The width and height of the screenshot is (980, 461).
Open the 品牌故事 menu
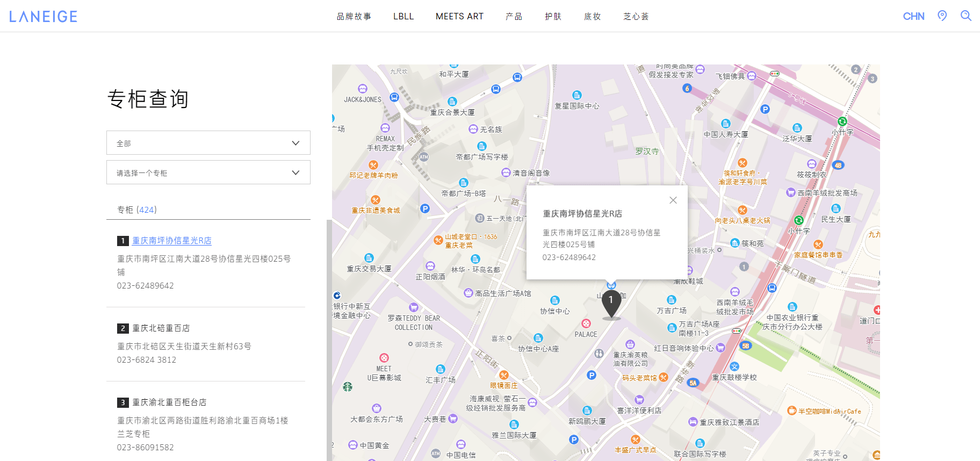[354, 16]
